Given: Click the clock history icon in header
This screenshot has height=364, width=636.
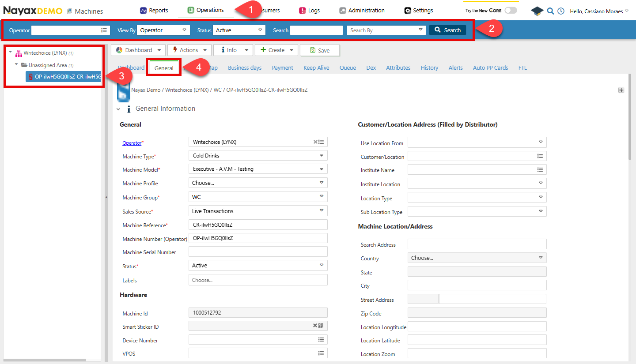Looking at the screenshot, I should [x=561, y=11].
